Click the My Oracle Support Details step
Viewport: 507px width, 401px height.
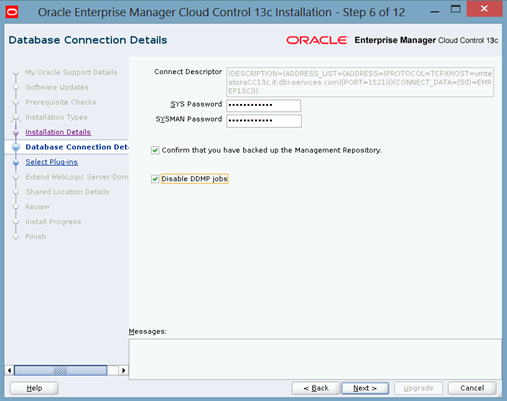[x=71, y=72]
